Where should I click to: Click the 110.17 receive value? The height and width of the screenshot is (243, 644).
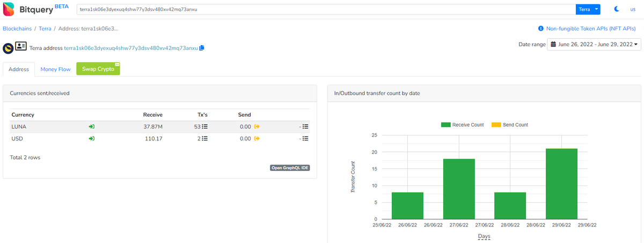click(x=154, y=139)
